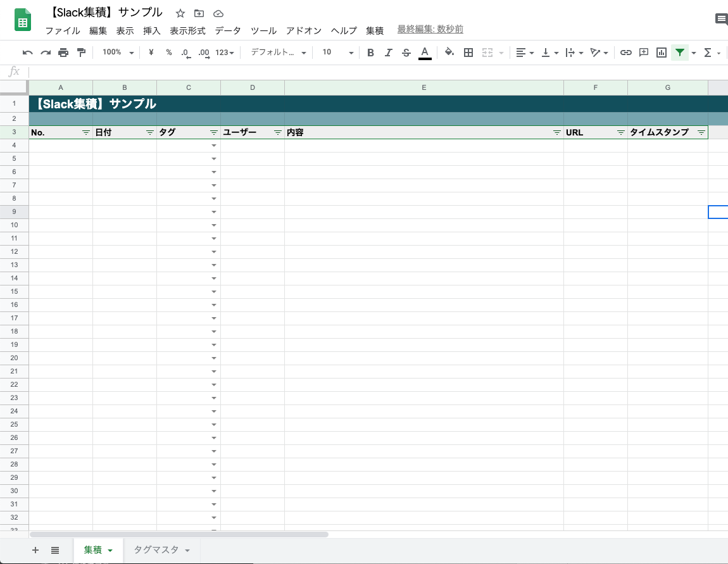
Task: Click the redo icon
Action: point(46,53)
